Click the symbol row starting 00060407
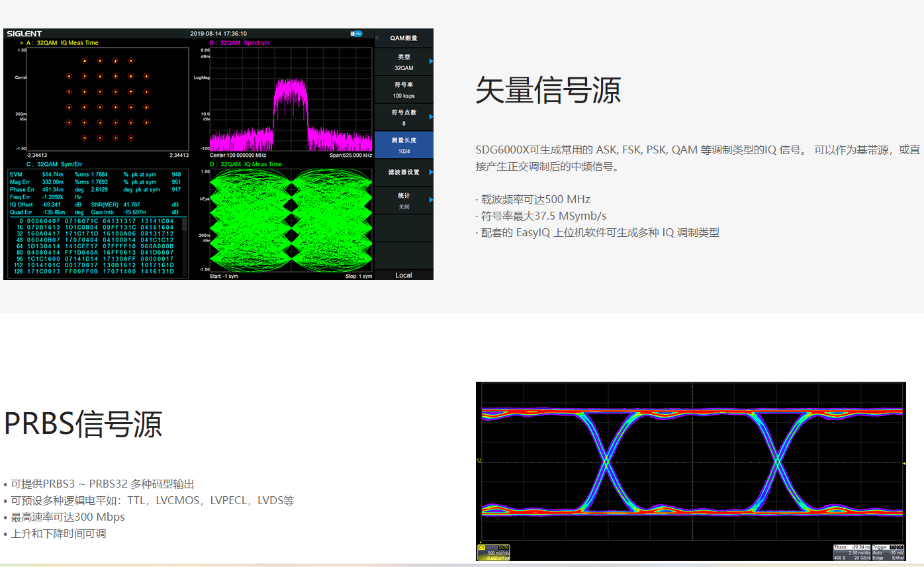Image resolution: width=924 pixels, height=567 pixels. (x=97, y=221)
